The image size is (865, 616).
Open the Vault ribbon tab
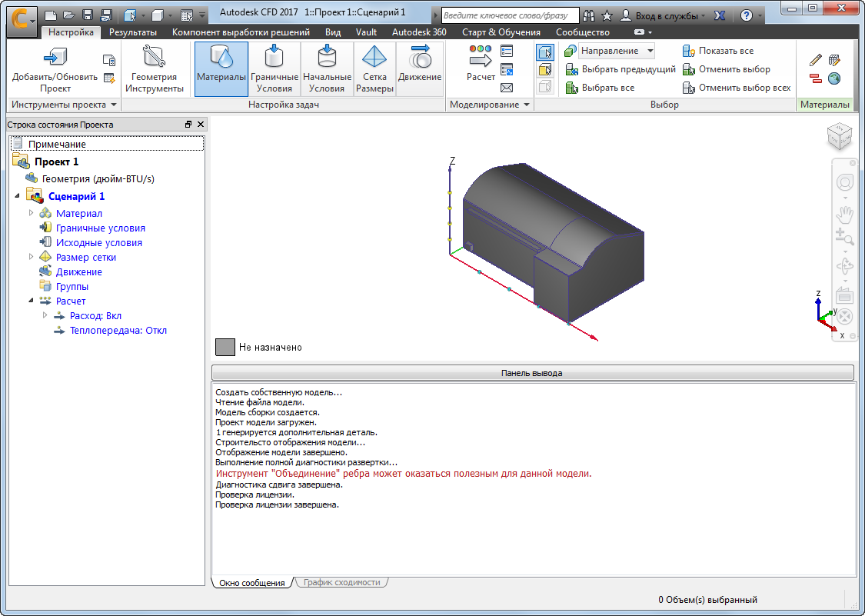tap(366, 32)
